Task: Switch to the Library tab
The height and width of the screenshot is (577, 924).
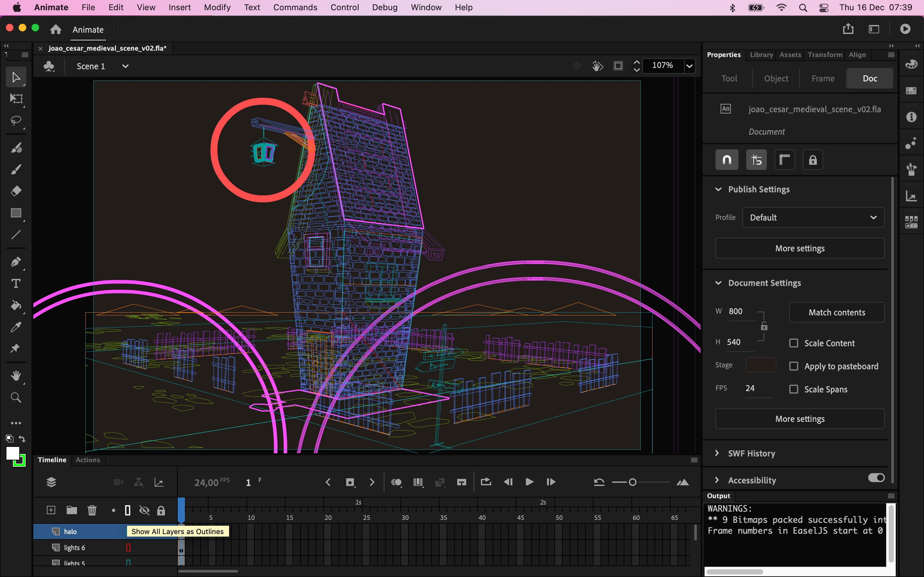Action: tap(761, 54)
